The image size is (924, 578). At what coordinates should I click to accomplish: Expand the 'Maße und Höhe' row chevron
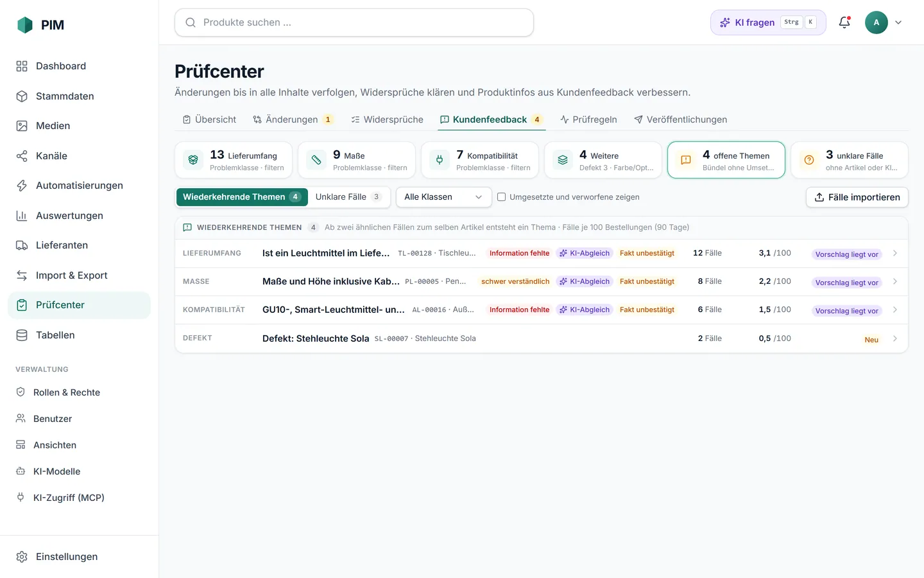point(895,281)
